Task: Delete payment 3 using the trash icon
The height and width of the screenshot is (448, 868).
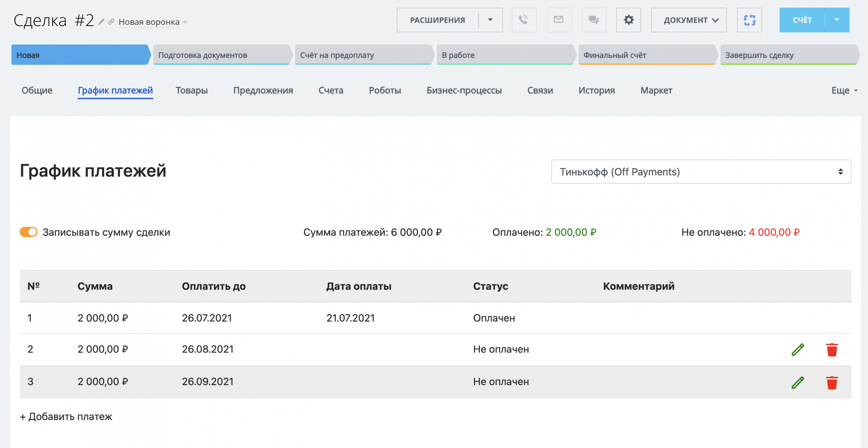Action: click(x=832, y=382)
